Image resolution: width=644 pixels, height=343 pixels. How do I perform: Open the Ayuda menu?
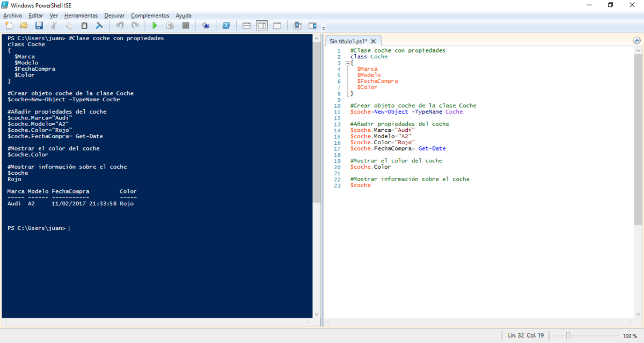tap(184, 16)
